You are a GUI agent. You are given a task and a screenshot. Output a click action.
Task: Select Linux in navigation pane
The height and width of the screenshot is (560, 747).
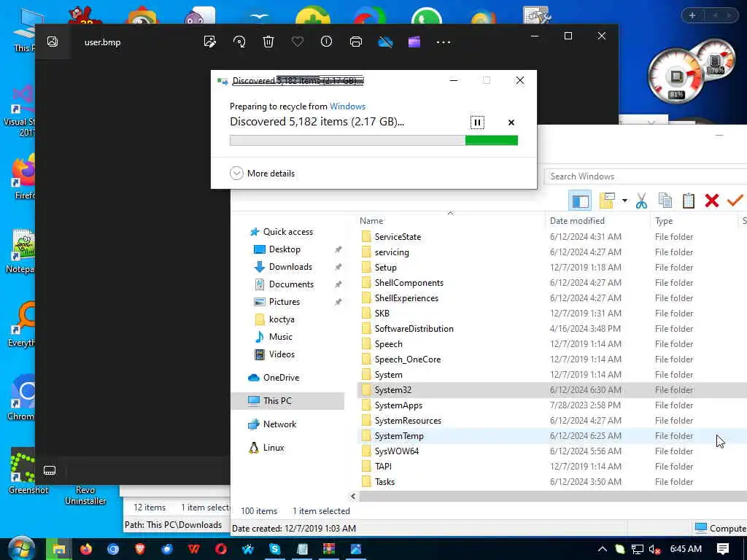click(x=273, y=448)
